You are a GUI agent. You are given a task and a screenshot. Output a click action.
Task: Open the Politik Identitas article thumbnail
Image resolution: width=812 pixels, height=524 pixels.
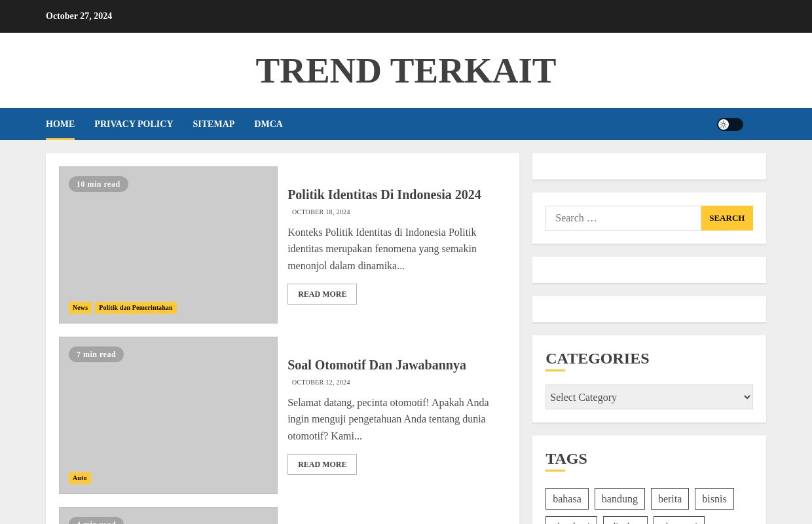[x=168, y=245]
